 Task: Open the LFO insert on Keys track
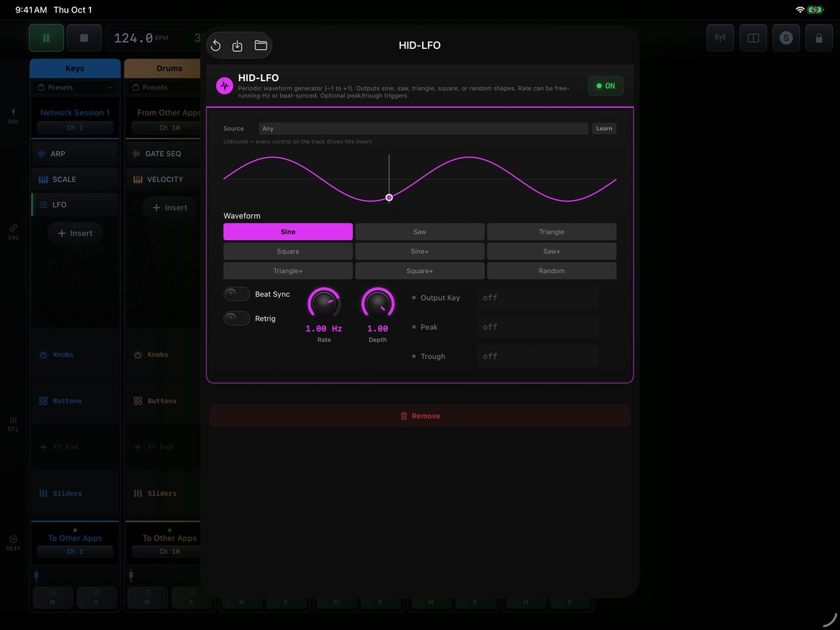pyautogui.click(x=75, y=204)
